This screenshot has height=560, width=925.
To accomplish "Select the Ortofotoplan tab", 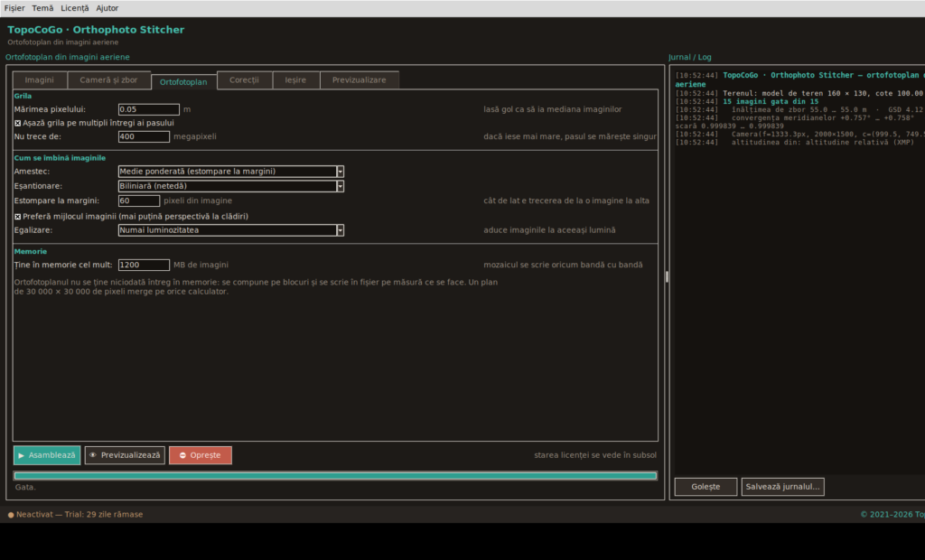I will (x=183, y=82).
